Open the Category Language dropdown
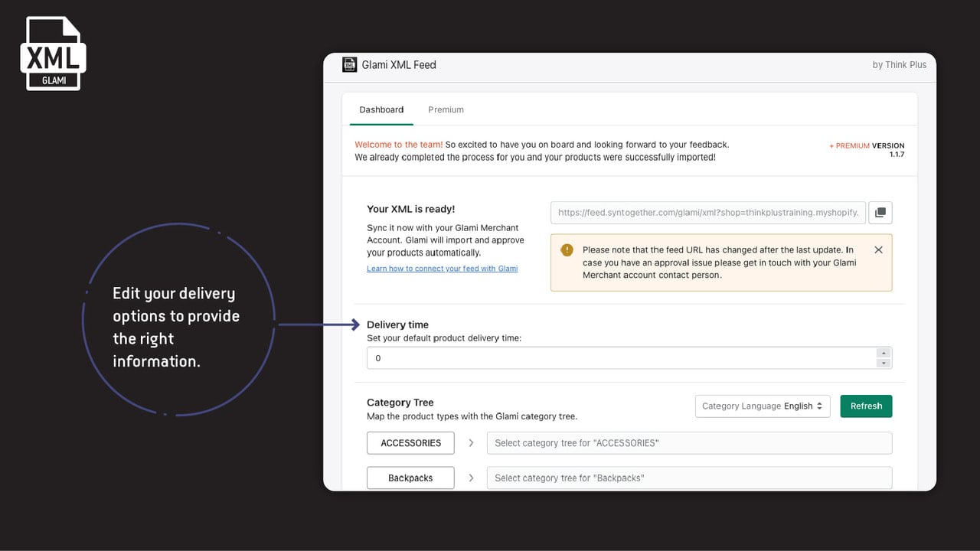980x551 pixels. (x=763, y=406)
